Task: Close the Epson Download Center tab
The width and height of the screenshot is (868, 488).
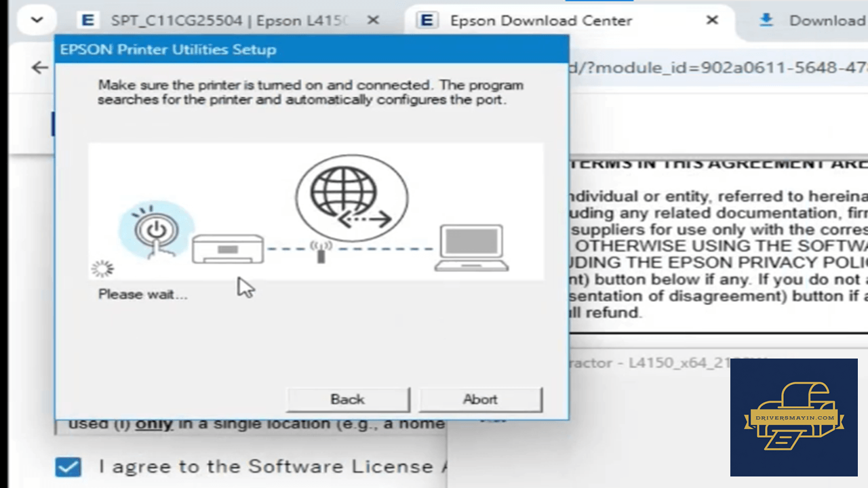Action: click(x=712, y=20)
